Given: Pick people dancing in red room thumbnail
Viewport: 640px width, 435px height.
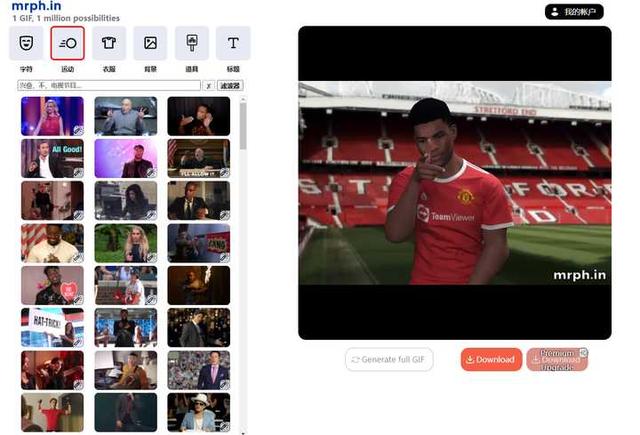Looking at the screenshot, I should pos(52,370).
